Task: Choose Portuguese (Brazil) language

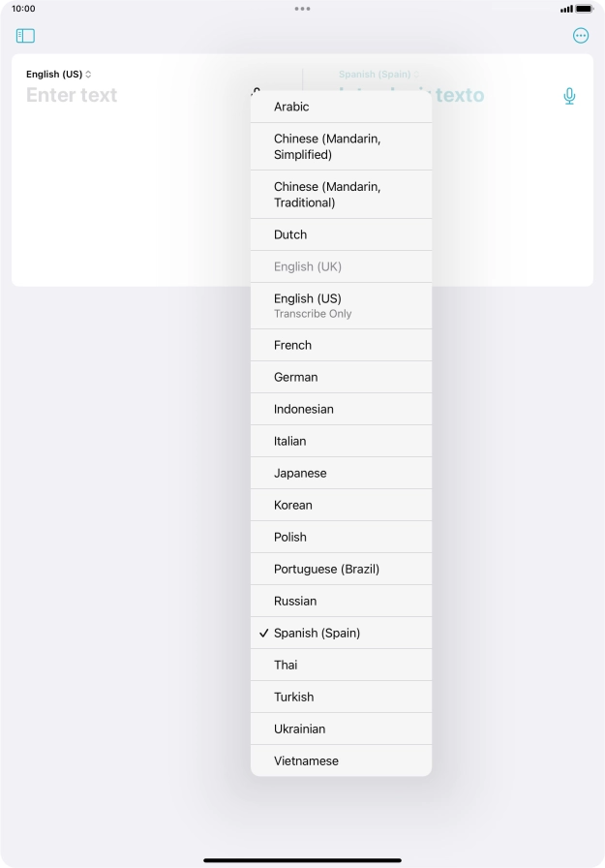Action: [x=341, y=569]
